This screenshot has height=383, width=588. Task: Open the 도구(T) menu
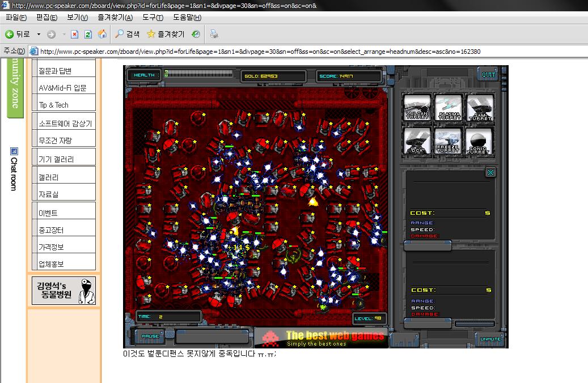(x=153, y=18)
